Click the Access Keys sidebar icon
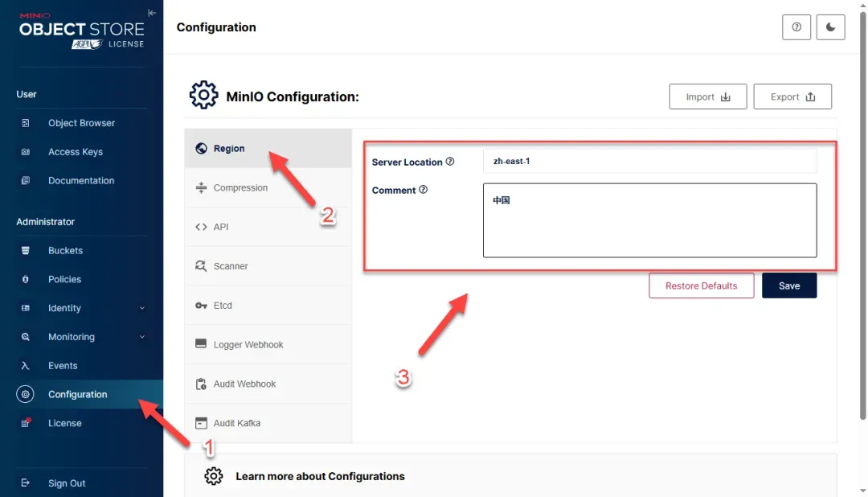The width and height of the screenshot is (868, 497). [x=26, y=152]
